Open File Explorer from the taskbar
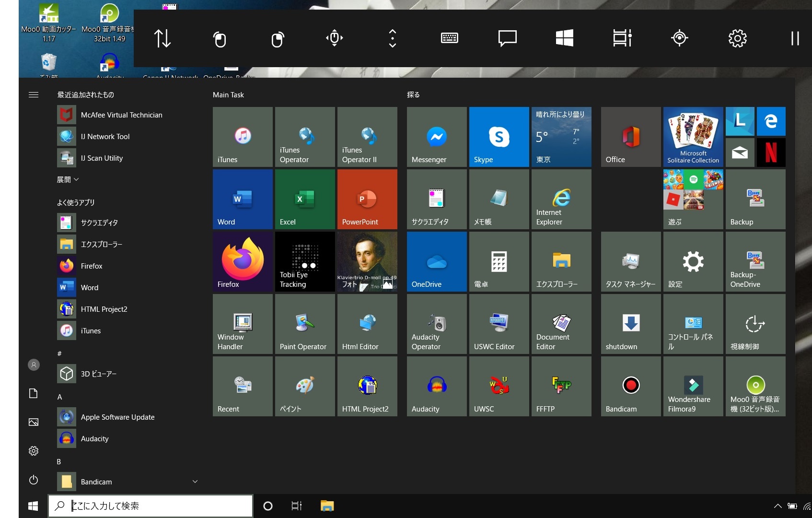This screenshot has width=812, height=518. click(327, 506)
